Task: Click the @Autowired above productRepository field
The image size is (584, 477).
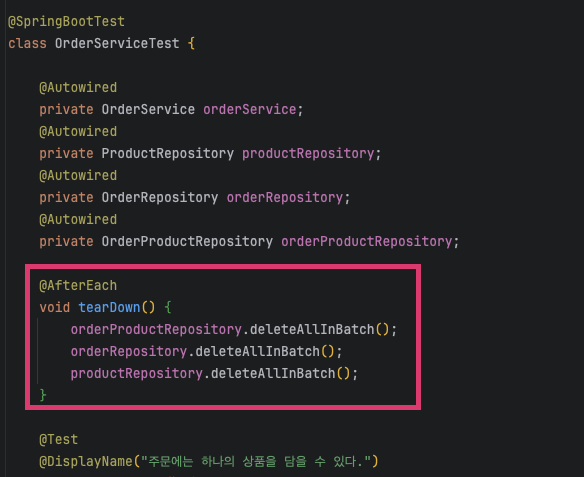Action: click(x=78, y=131)
